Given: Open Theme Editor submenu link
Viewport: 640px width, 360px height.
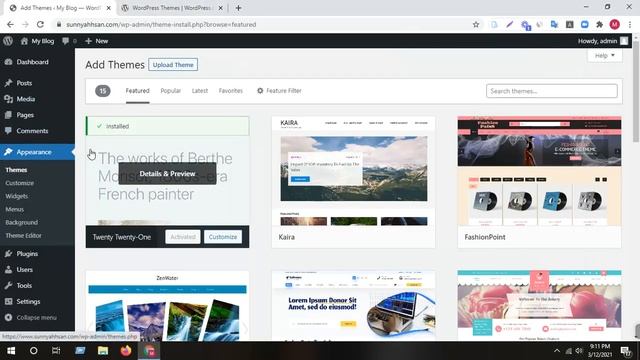Looking at the screenshot, I should point(23,235).
